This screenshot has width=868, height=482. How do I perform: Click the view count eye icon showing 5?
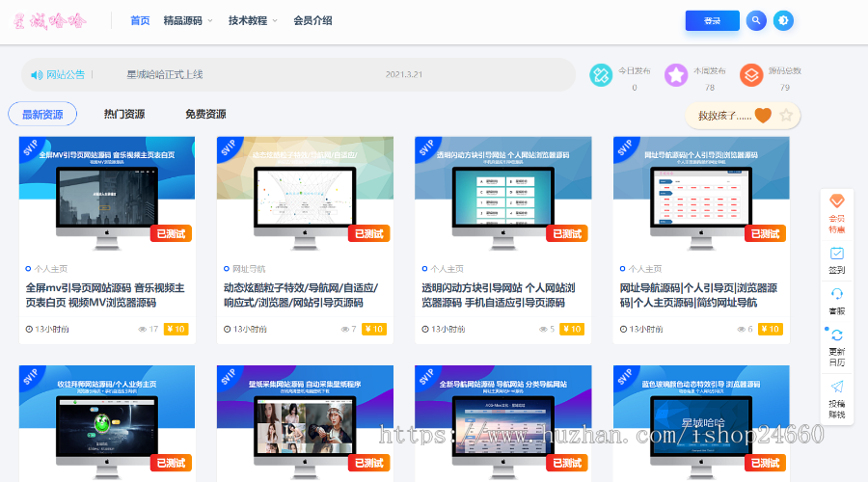pos(543,330)
